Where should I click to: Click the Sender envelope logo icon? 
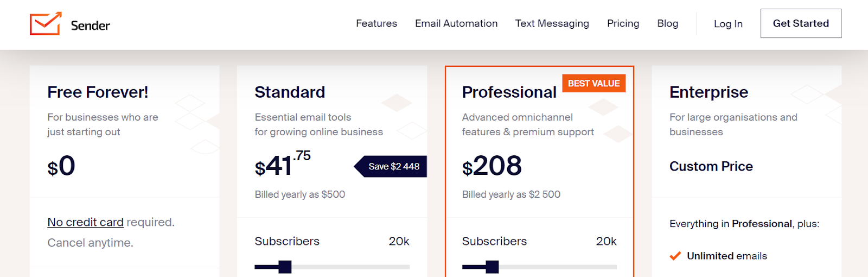[x=46, y=24]
